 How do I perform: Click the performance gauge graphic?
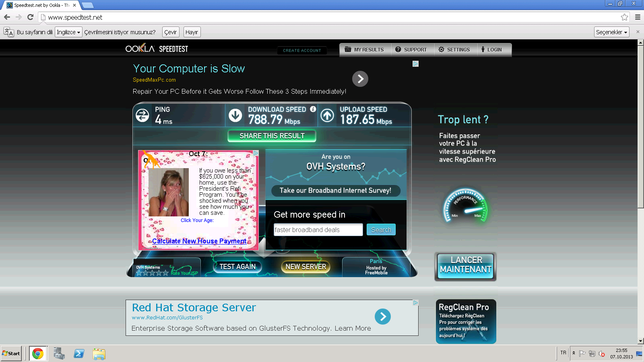click(466, 206)
